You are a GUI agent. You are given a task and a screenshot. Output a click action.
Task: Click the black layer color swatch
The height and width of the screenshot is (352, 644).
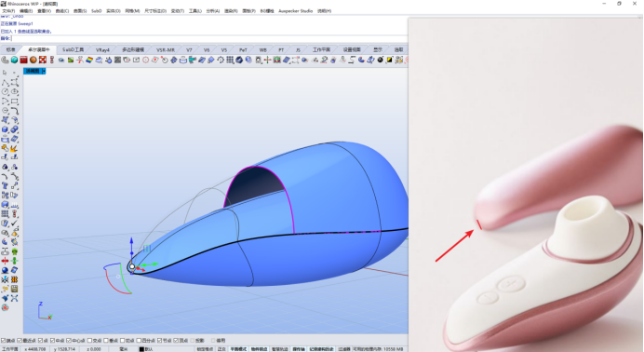(141, 349)
